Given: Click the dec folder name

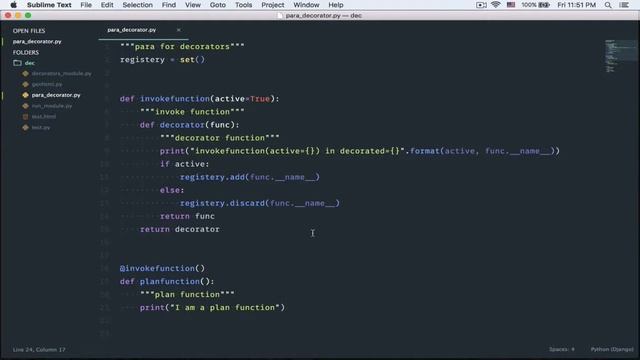Looking at the screenshot, I should tap(30, 63).
